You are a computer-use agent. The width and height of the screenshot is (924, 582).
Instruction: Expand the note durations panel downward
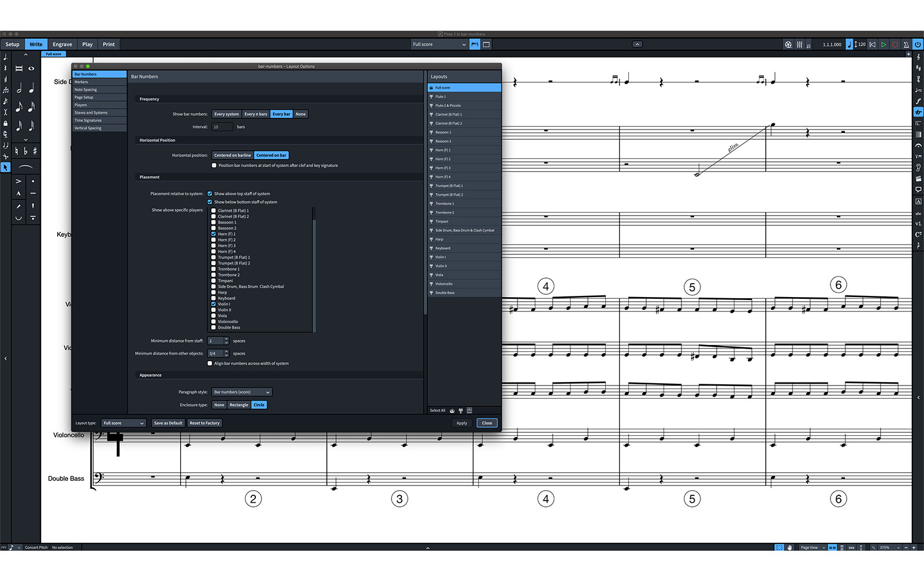point(25,139)
